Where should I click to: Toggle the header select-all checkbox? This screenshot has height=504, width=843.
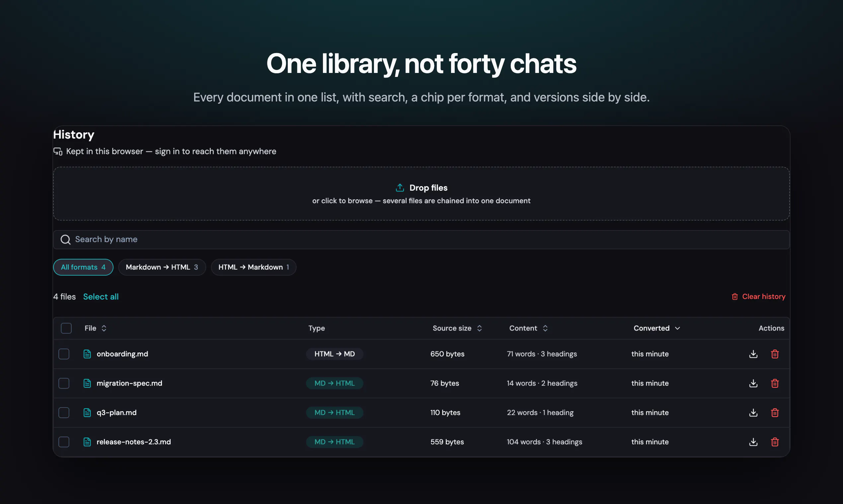(66, 328)
